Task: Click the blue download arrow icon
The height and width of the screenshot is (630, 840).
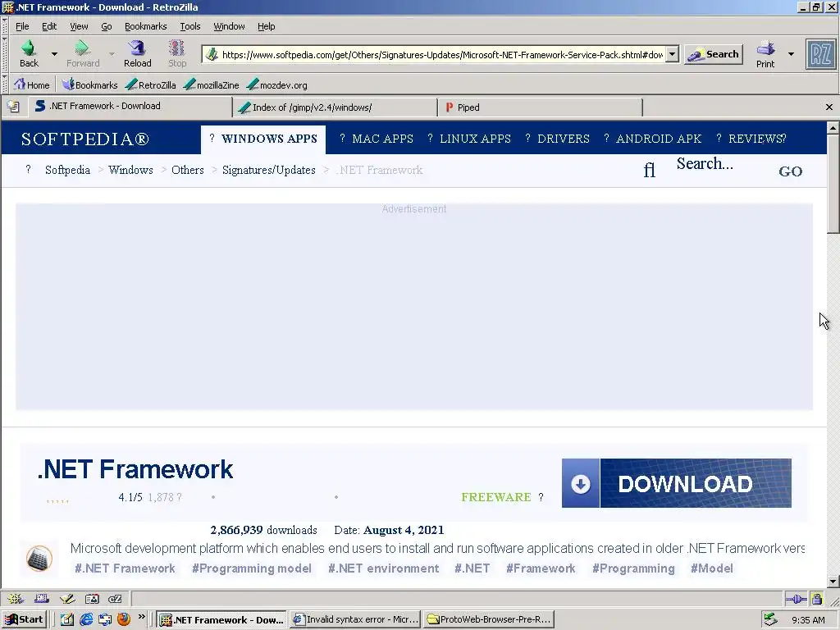Action: [x=581, y=483]
